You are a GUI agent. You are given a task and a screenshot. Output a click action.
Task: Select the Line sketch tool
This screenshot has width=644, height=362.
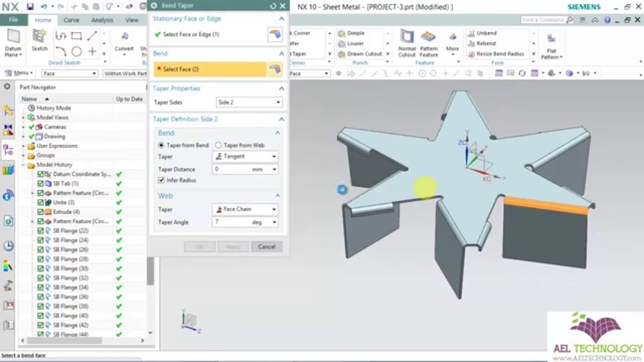92,36
